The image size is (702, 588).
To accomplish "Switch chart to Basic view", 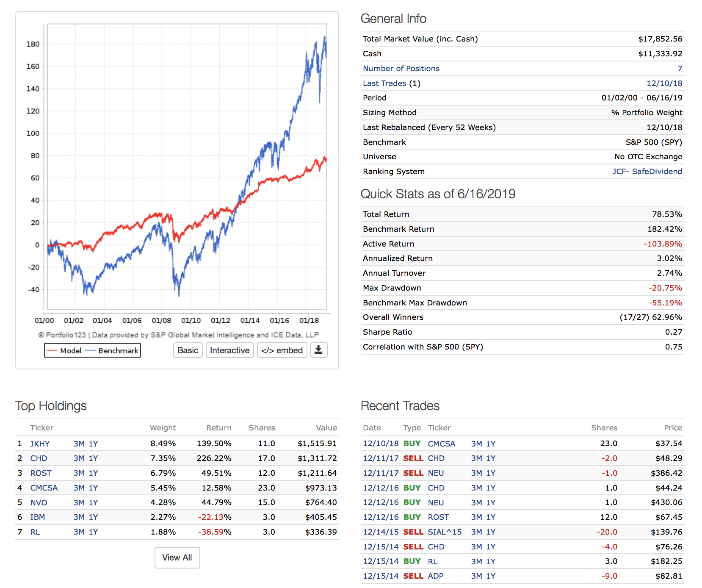I will pos(188,350).
